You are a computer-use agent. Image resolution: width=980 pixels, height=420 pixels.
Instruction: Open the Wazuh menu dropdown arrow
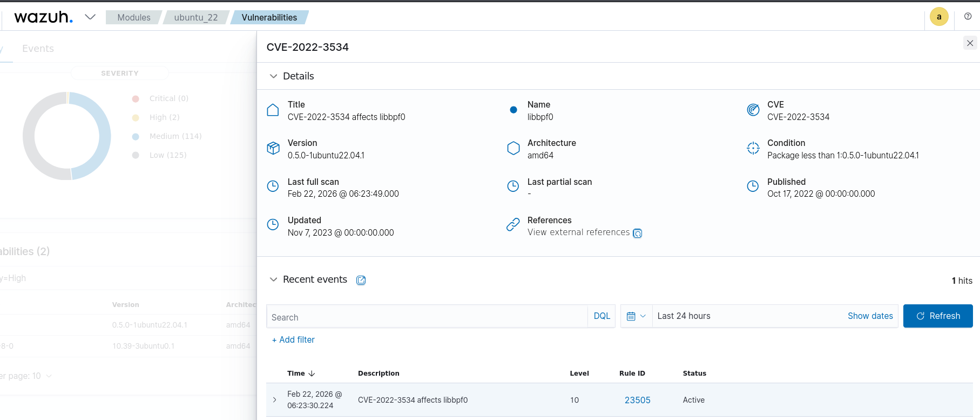click(90, 17)
